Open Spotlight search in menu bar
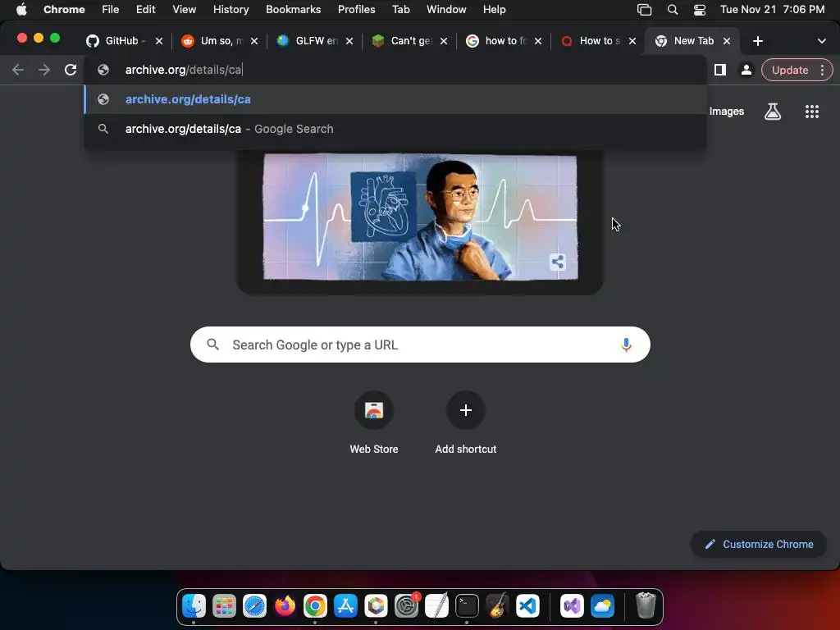 (x=673, y=10)
